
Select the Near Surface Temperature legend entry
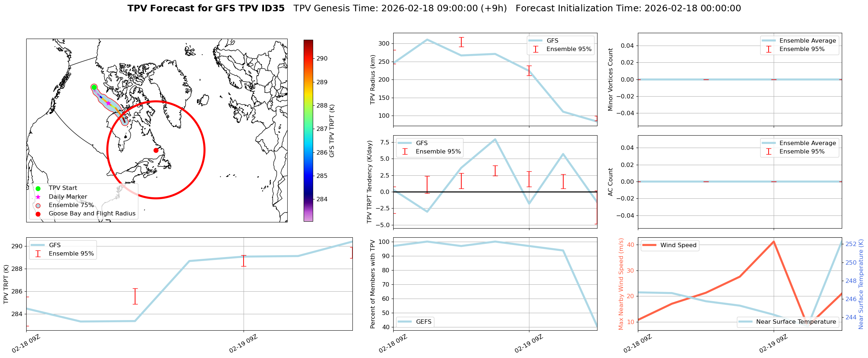coord(796,322)
